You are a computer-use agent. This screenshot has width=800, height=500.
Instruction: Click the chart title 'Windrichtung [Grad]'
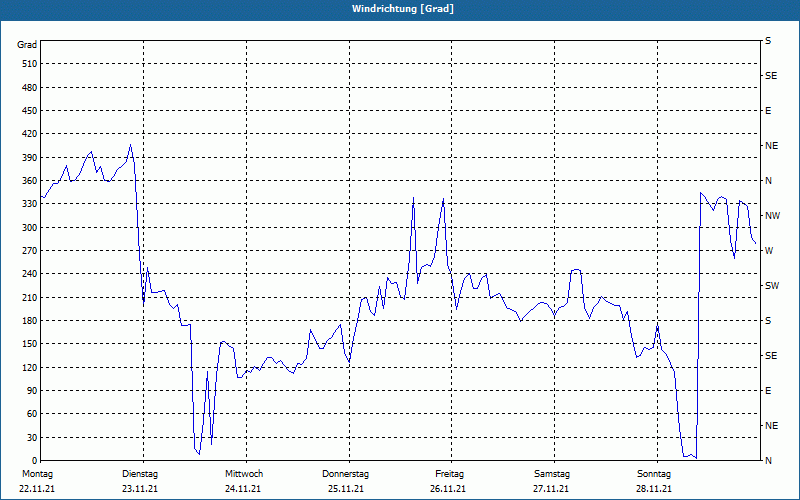tap(403, 9)
